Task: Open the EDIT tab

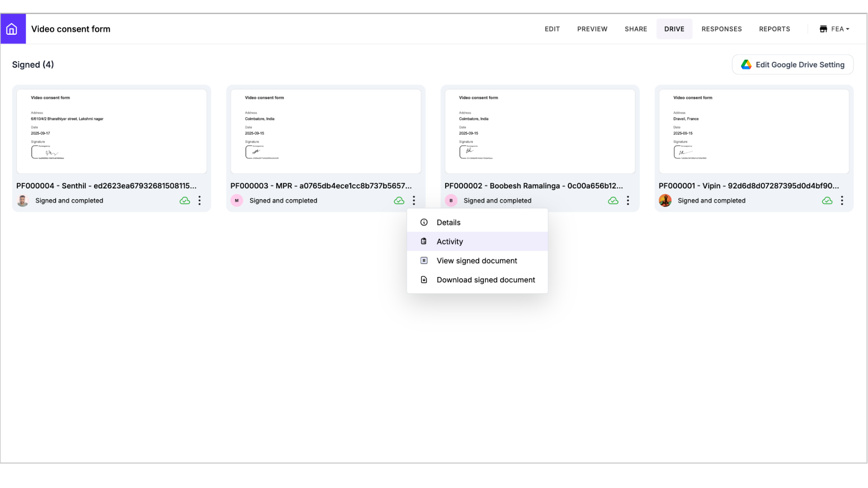Action: [552, 29]
